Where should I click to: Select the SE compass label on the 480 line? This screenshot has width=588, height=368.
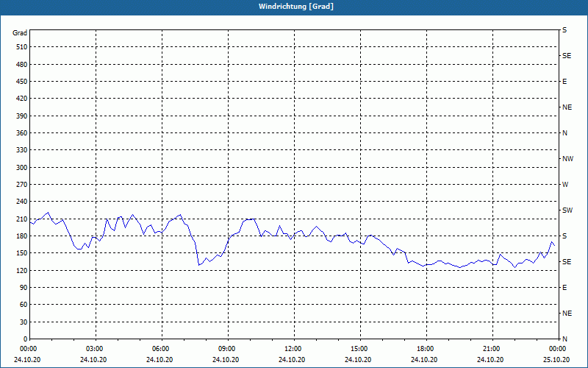click(567, 56)
